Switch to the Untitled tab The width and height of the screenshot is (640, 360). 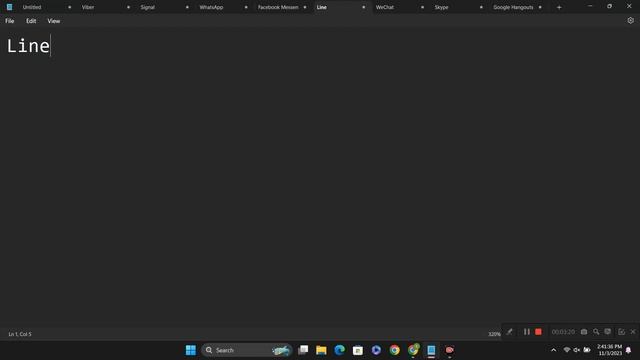(32, 7)
